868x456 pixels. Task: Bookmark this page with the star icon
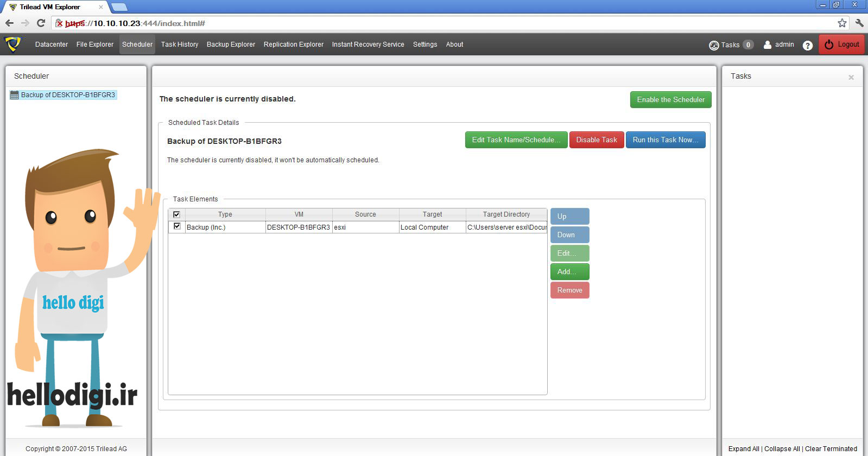pos(842,23)
